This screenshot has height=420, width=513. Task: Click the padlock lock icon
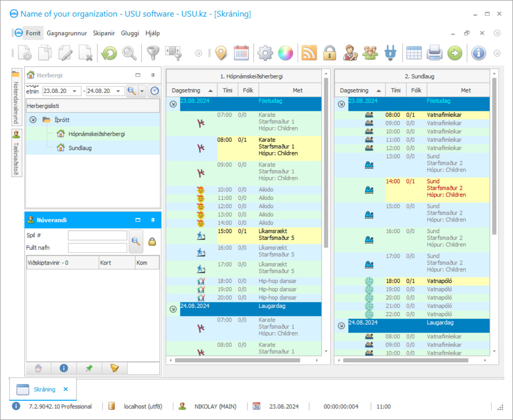(x=330, y=53)
